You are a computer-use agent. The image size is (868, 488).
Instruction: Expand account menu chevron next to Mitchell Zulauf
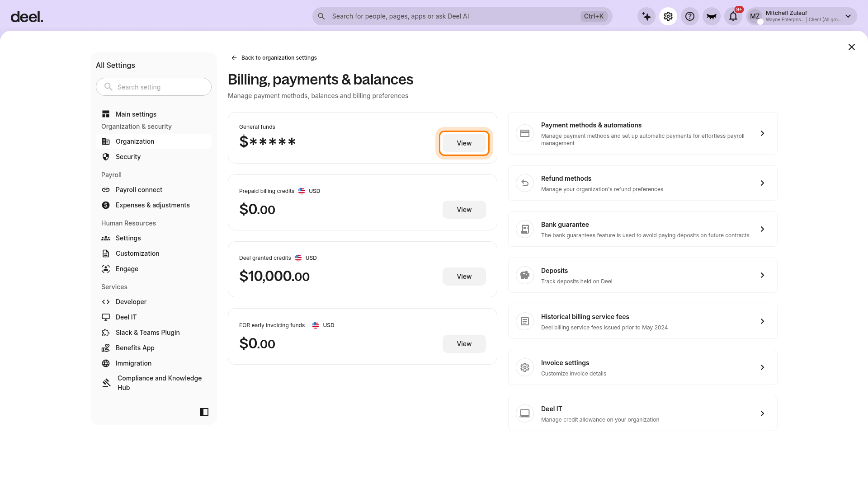click(x=848, y=16)
